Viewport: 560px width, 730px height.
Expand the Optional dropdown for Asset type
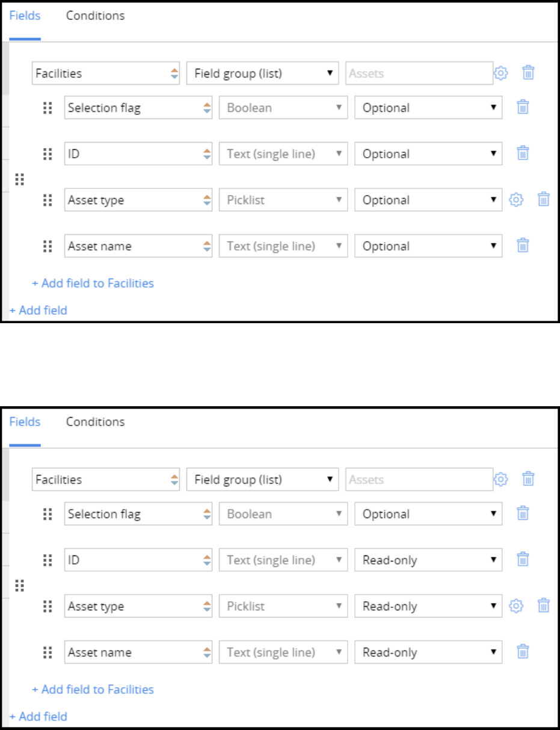coord(428,200)
